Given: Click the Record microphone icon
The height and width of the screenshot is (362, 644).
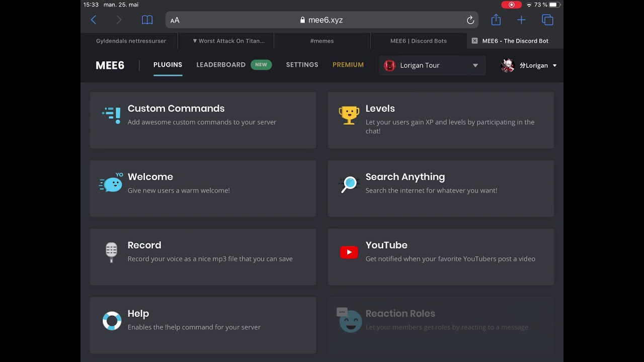Looking at the screenshot, I should (x=111, y=252).
